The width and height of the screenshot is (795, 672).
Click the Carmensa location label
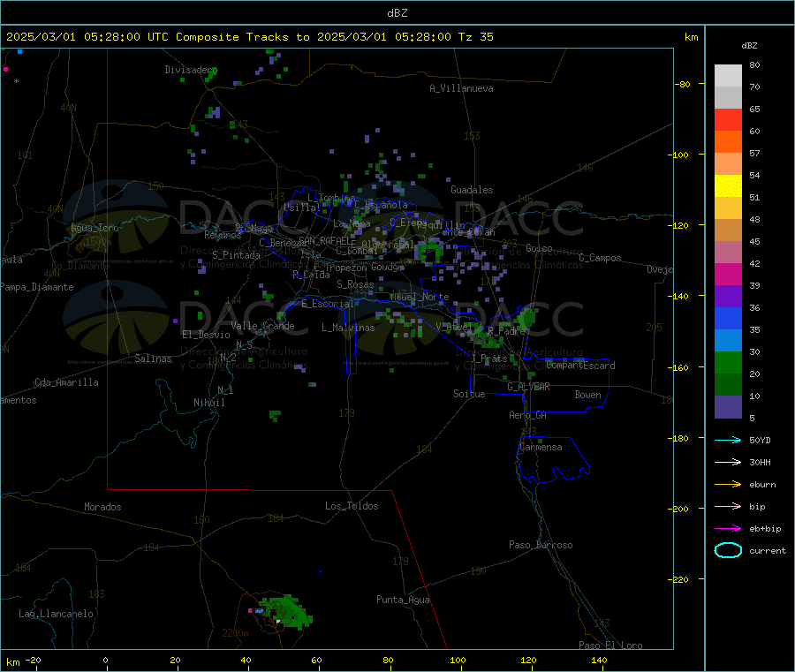tap(541, 447)
